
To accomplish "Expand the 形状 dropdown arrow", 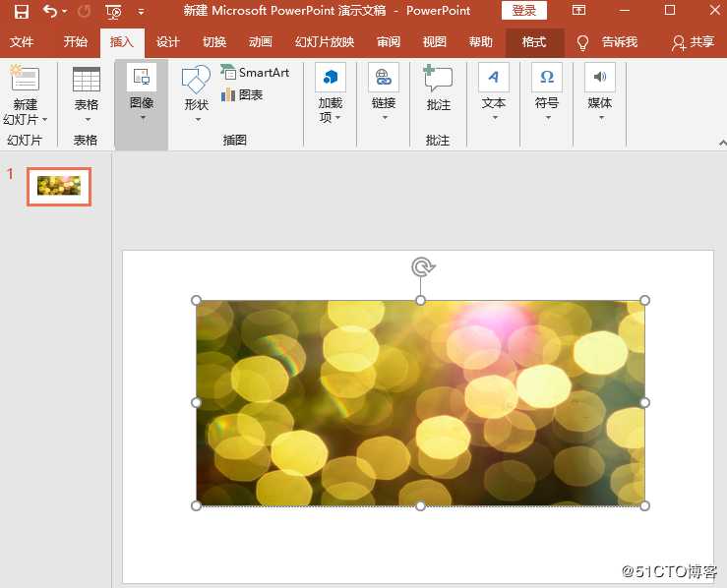I will pyautogui.click(x=198, y=120).
